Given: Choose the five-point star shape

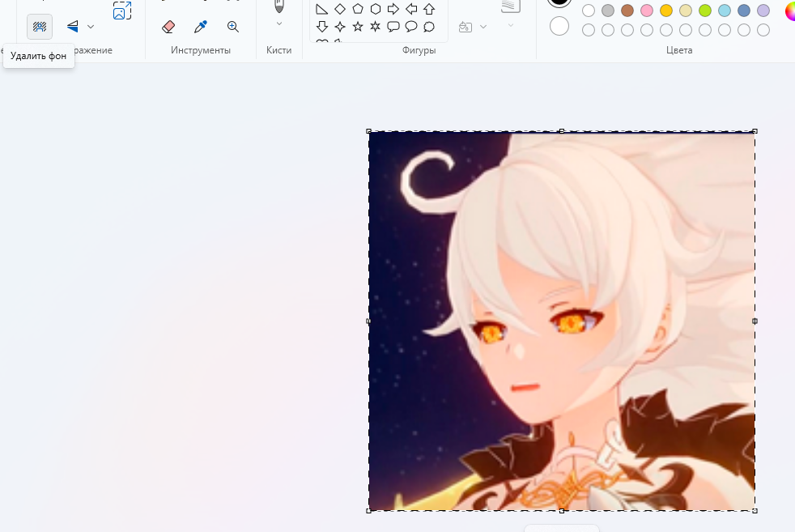Looking at the screenshot, I should (x=358, y=27).
